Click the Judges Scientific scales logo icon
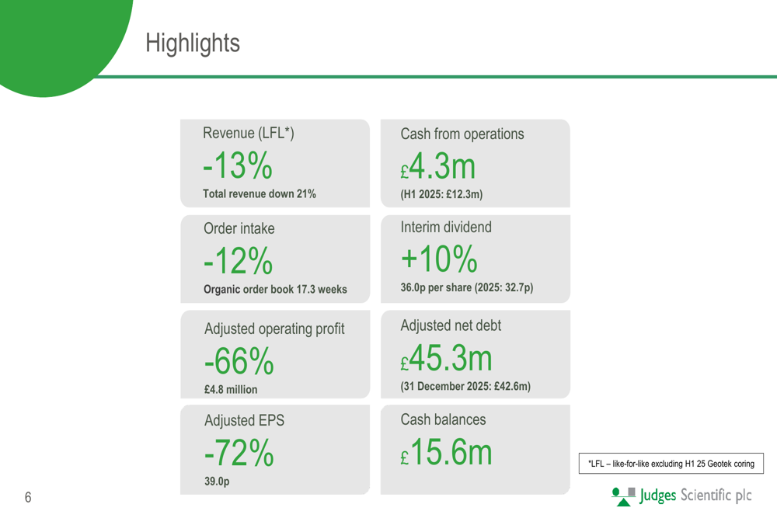 [x=623, y=496]
